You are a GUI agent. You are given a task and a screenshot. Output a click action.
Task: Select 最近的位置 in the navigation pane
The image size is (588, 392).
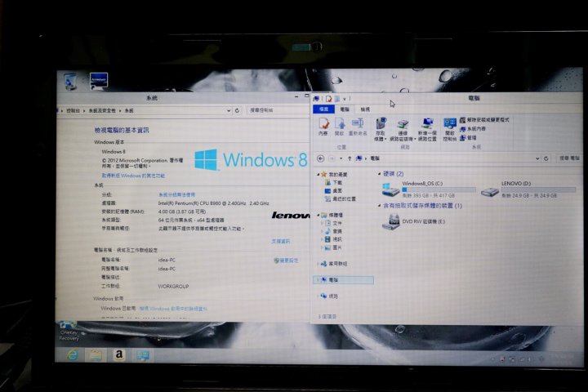coord(340,199)
